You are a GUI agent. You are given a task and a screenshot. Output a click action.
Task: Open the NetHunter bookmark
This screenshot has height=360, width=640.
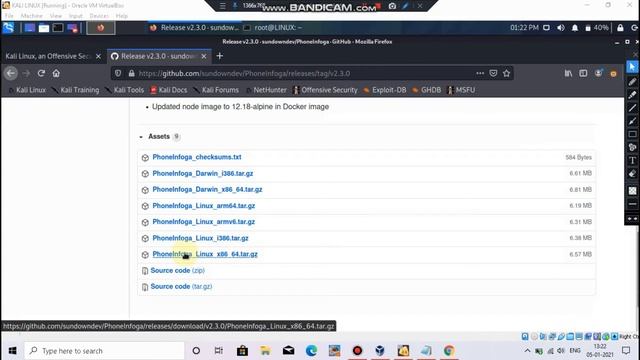[266, 90]
